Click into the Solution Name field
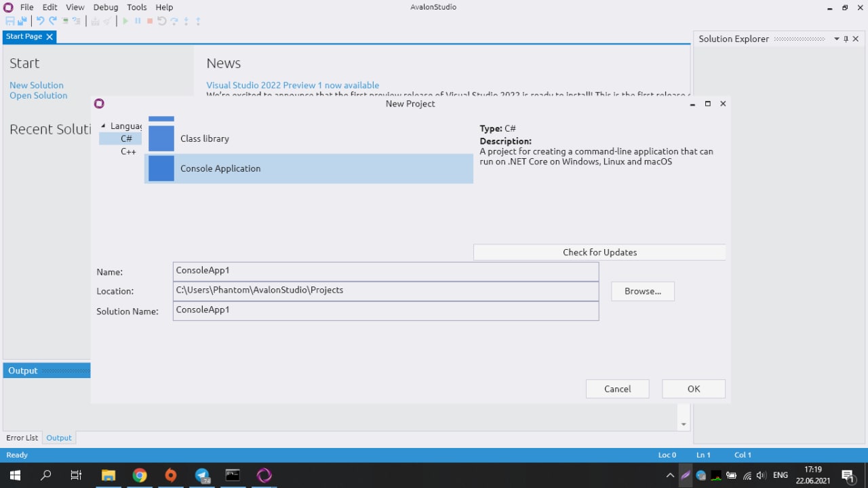The height and width of the screenshot is (488, 868). click(x=386, y=311)
